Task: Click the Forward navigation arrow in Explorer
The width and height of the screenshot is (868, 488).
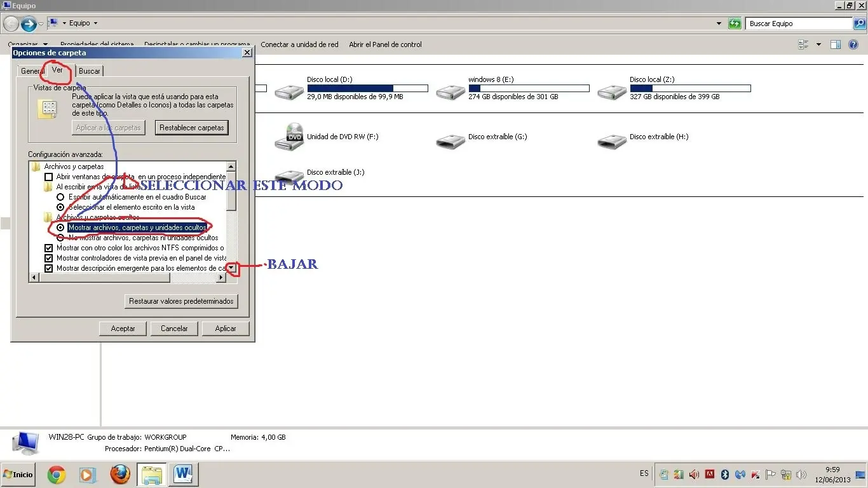Action: (29, 24)
